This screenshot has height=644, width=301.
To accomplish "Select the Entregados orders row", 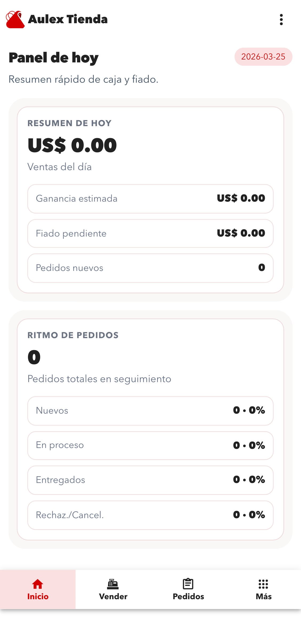I will 150,480.
